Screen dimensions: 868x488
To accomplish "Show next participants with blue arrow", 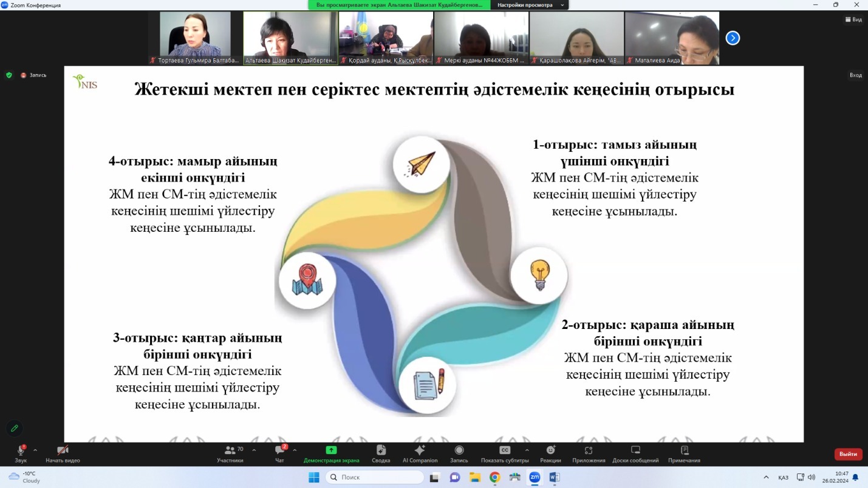I will [x=733, y=38].
